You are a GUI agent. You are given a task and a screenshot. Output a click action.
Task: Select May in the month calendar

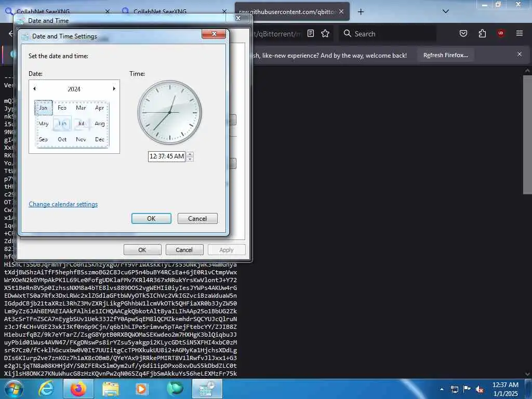pos(44,124)
